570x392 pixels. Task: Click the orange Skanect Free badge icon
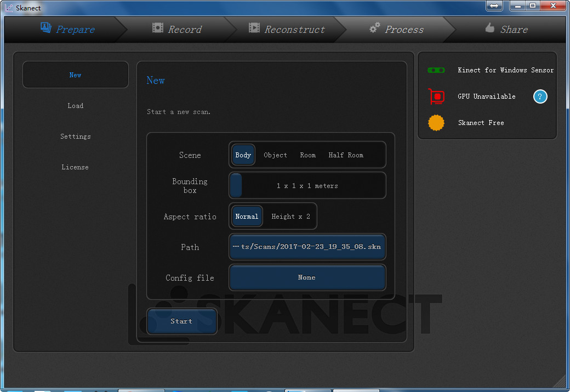point(436,123)
